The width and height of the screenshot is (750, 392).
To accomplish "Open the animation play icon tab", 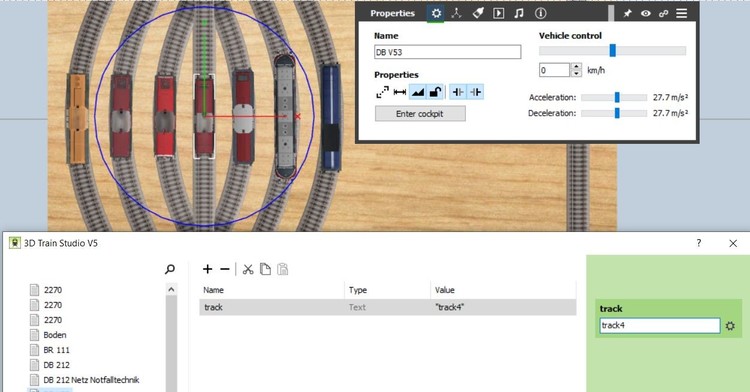I will [x=498, y=13].
